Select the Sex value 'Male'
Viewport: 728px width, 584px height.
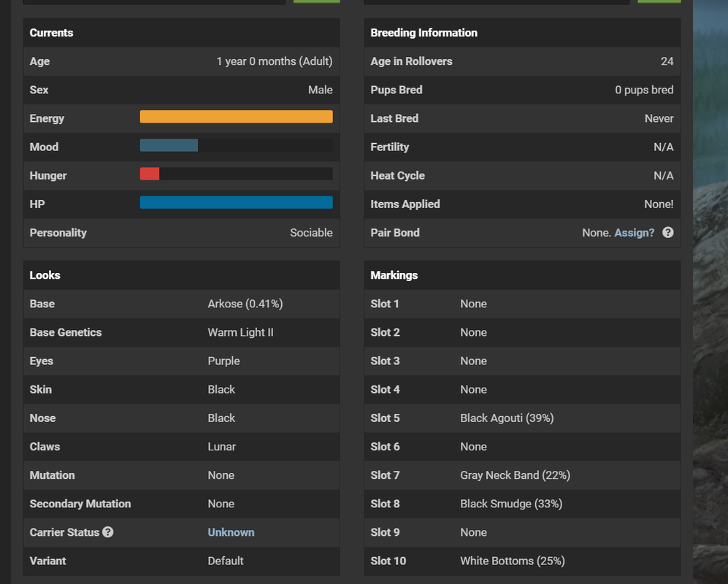[x=321, y=90]
